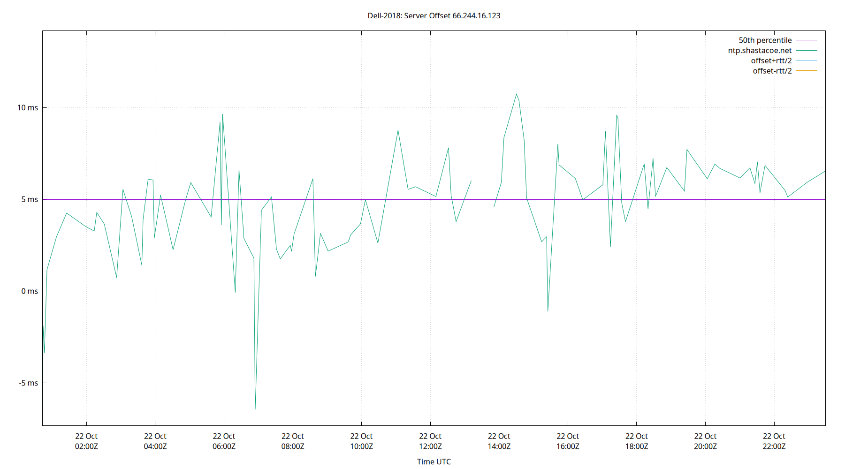This screenshot has width=868, height=469.
Task: Click the '22 Oct 14:00Z' x-axis label
Action: pyautogui.click(x=499, y=441)
